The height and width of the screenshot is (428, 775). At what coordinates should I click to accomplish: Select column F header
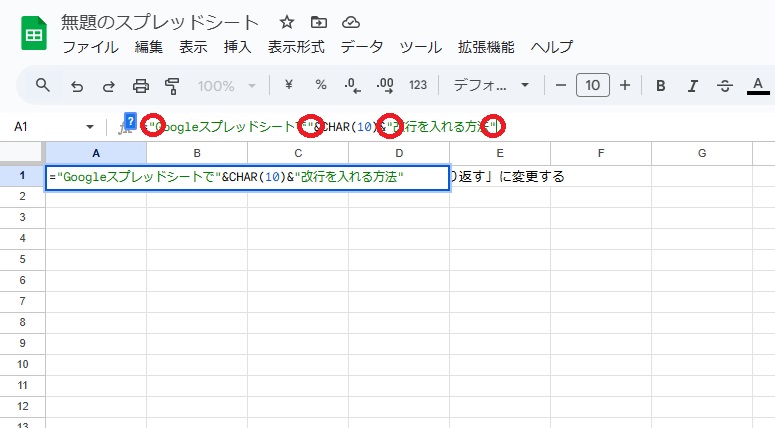tap(601, 153)
